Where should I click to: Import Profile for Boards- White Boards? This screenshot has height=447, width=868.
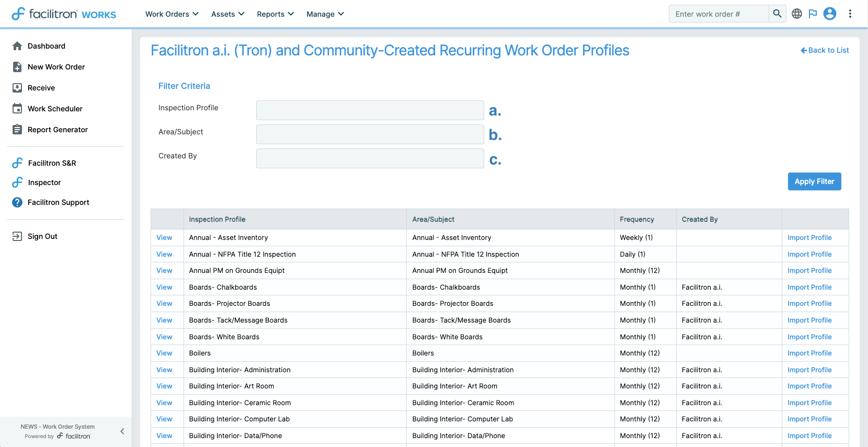coord(809,337)
